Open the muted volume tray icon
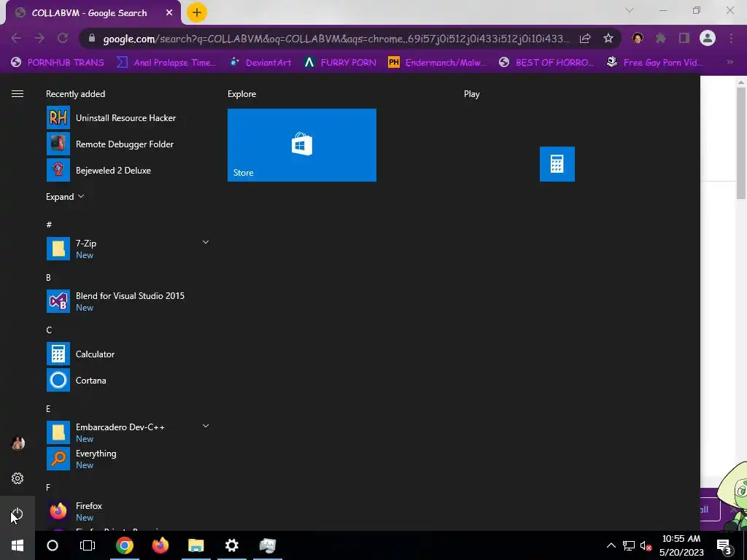 pyautogui.click(x=646, y=545)
